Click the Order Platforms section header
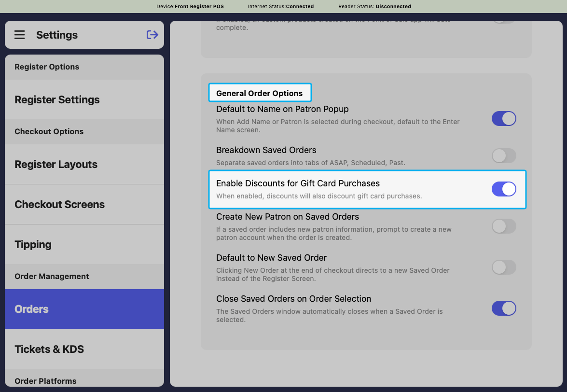Image resolution: width=567 pixels, height=392 pixels. coord(45,381)
